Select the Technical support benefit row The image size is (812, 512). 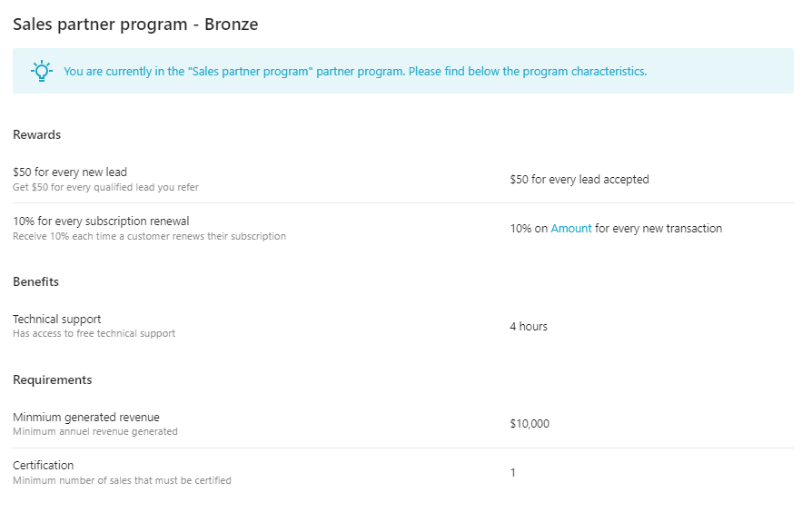[x=57, y=320]
